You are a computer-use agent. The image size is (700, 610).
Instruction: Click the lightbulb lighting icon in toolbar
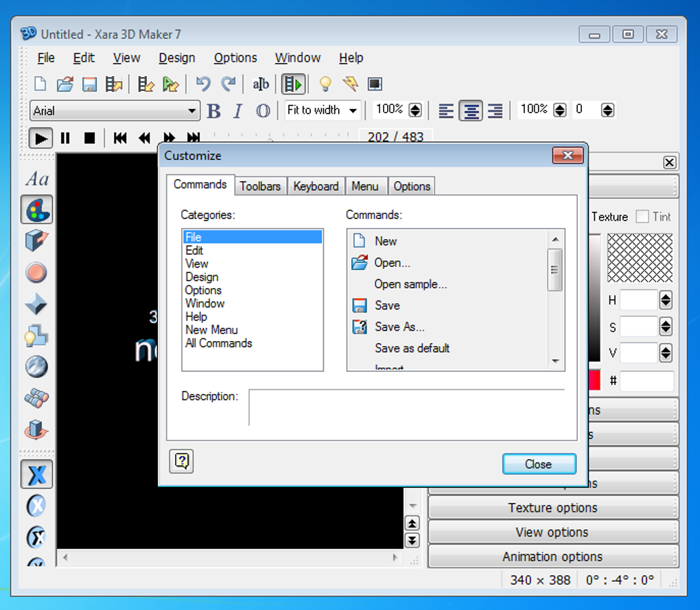[325, 84]
